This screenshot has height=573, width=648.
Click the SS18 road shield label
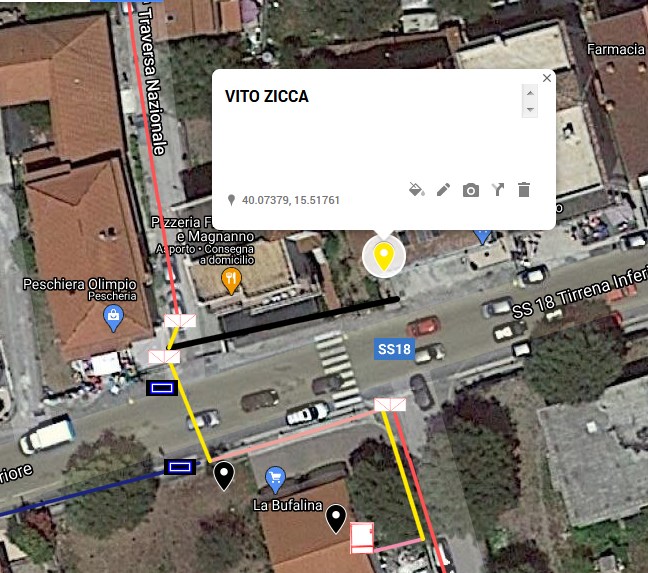tap(394, 349)
